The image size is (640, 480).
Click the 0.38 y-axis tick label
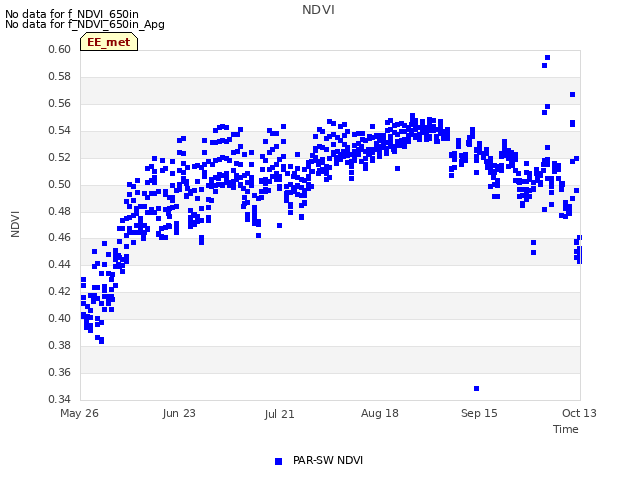pos(60,346)
